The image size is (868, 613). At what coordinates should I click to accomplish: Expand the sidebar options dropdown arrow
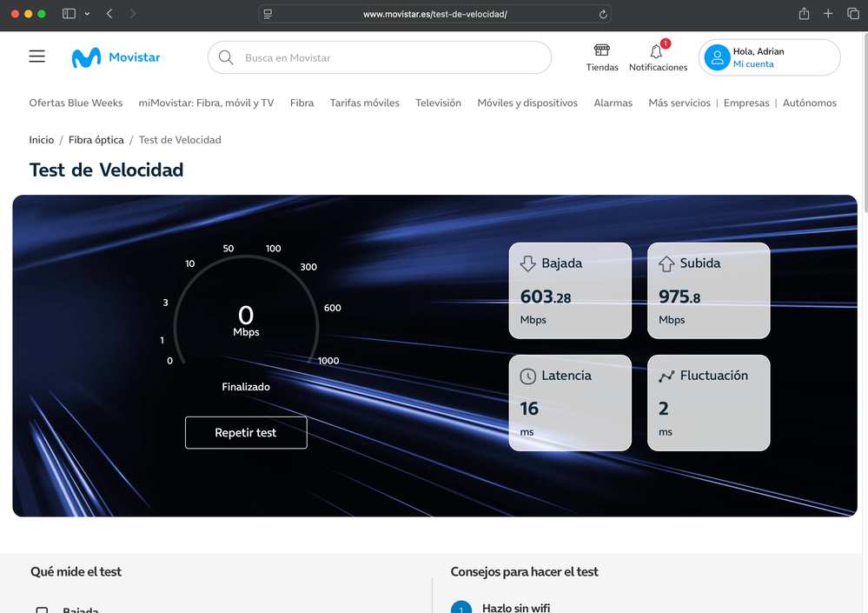87,14
